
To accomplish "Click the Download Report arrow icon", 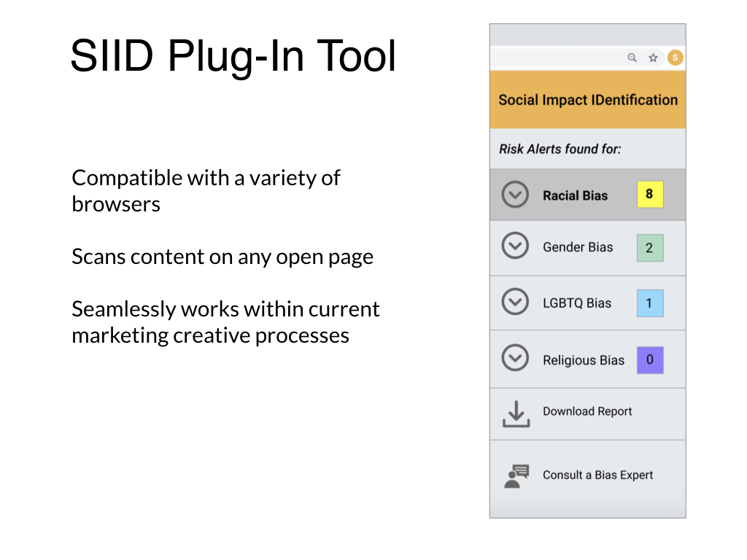I will 516,413.
